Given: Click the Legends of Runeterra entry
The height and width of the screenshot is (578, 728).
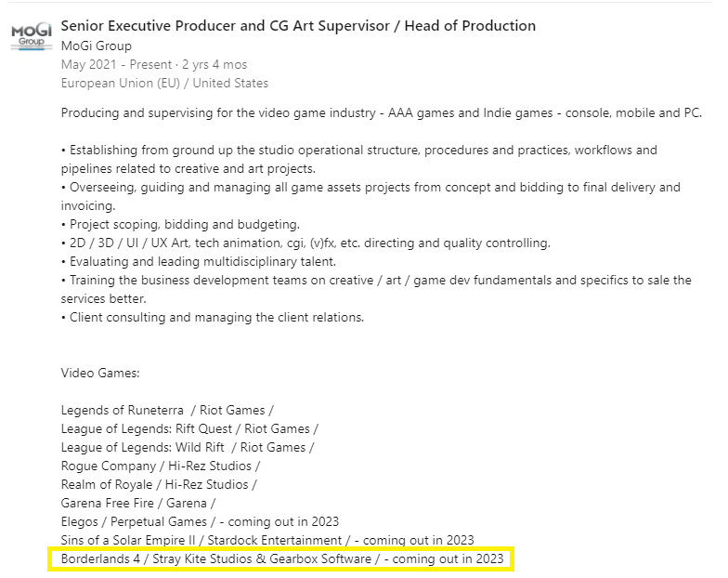Looking at the screenshot, I should 167,410.
